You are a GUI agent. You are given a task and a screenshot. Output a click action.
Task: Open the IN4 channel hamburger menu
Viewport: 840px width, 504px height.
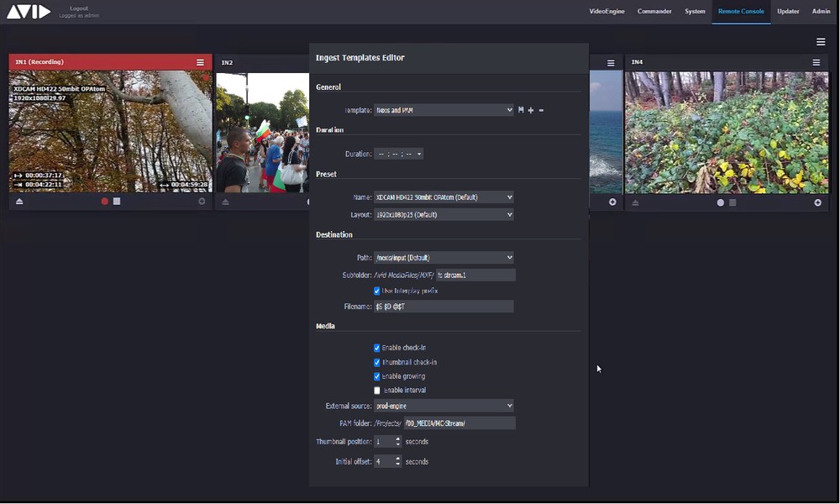[x=816, y=61]
